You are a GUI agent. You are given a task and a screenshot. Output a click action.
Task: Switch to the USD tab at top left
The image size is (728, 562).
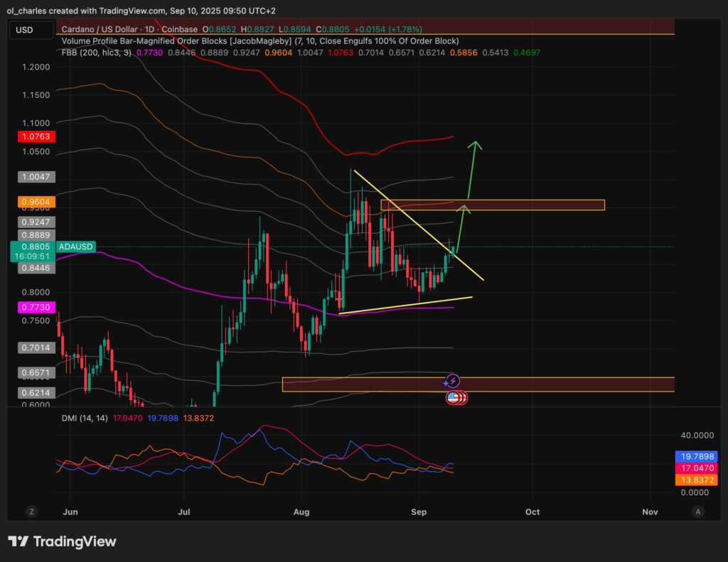pos(31,30)
